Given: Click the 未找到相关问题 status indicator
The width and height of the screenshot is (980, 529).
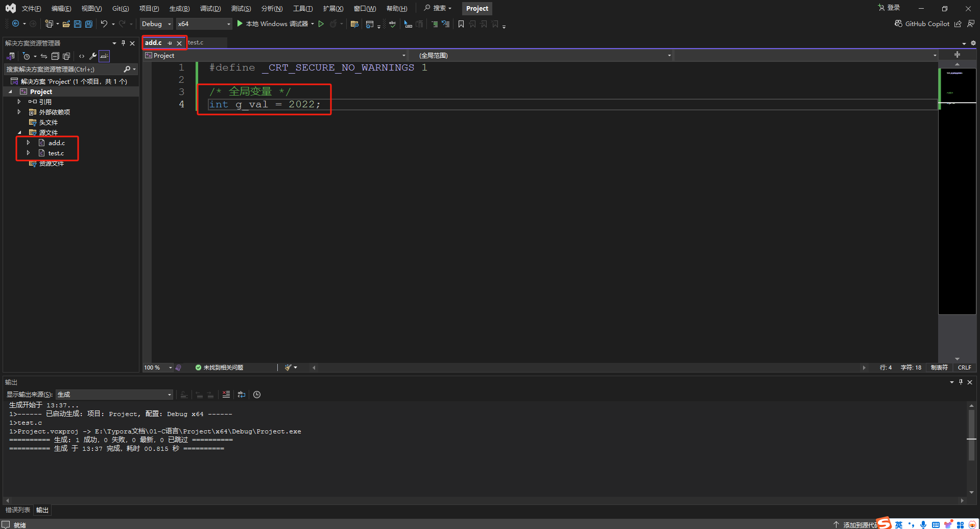Looking at the screenshot, I should point(219,367).
